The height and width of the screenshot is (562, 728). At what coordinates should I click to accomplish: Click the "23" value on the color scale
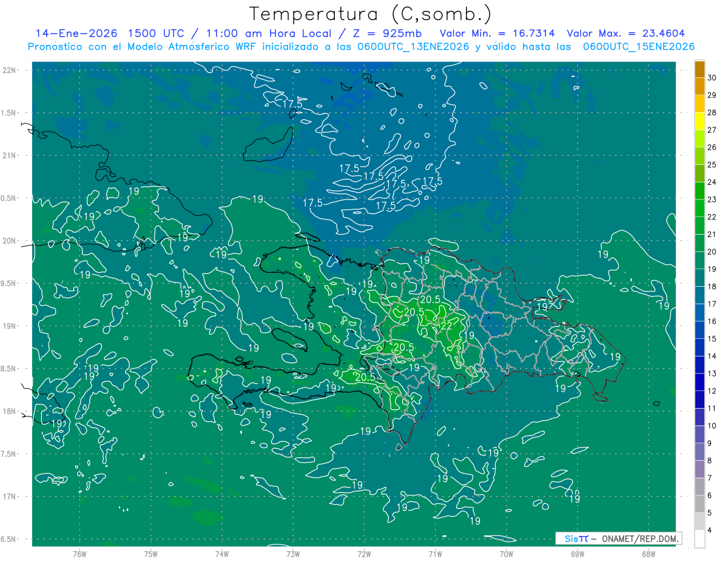coord(712,199)
